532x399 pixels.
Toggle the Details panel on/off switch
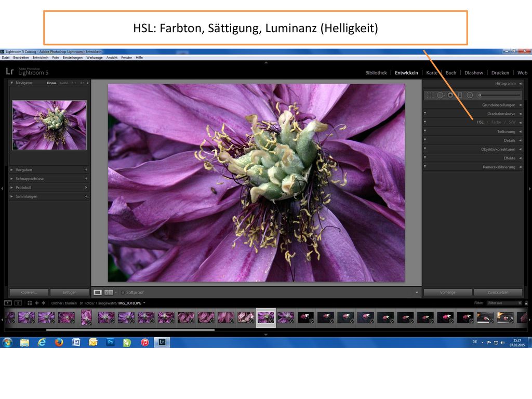click(x=425, y=139)
